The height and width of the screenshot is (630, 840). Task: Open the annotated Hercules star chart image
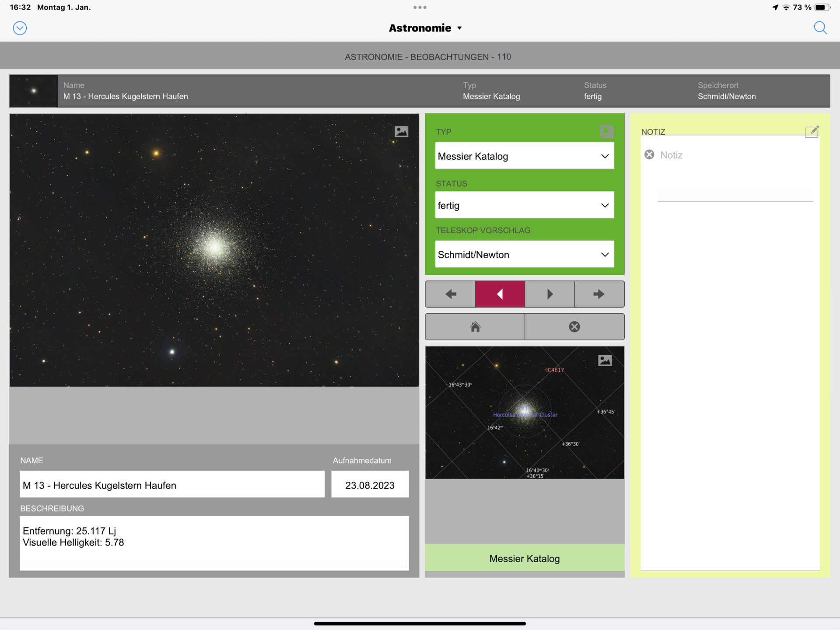pyautogui.click(x=525, y=413)
